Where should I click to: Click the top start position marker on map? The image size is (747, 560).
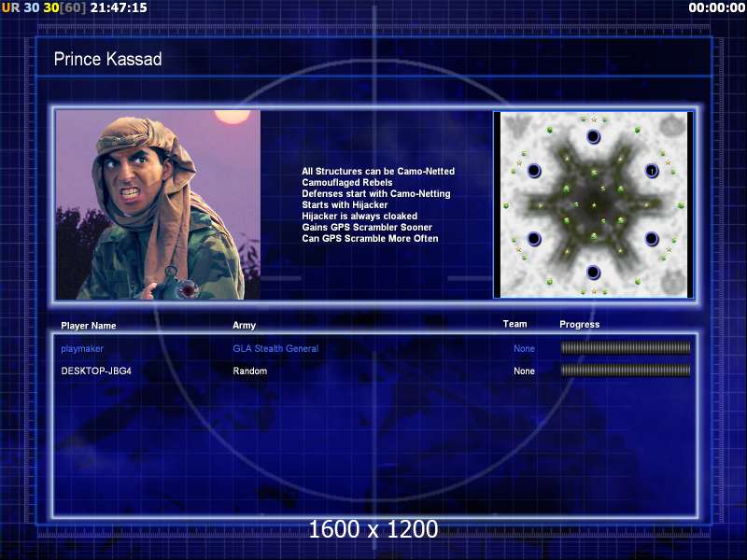coord(593,137)
